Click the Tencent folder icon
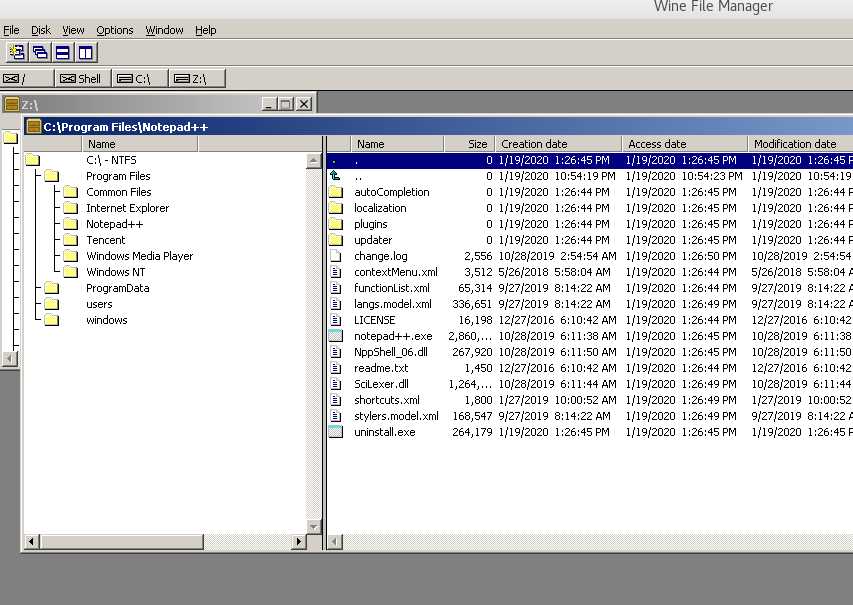Image resolution: width=853 pixels, height=605 pixels. 70,240
